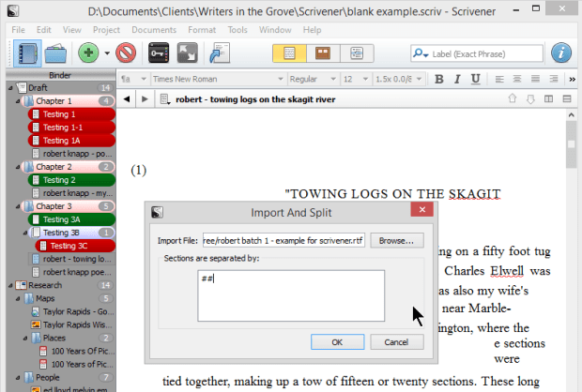582x392 pixels.
Task: Click the Import File path field
Action: click(283, 240)
